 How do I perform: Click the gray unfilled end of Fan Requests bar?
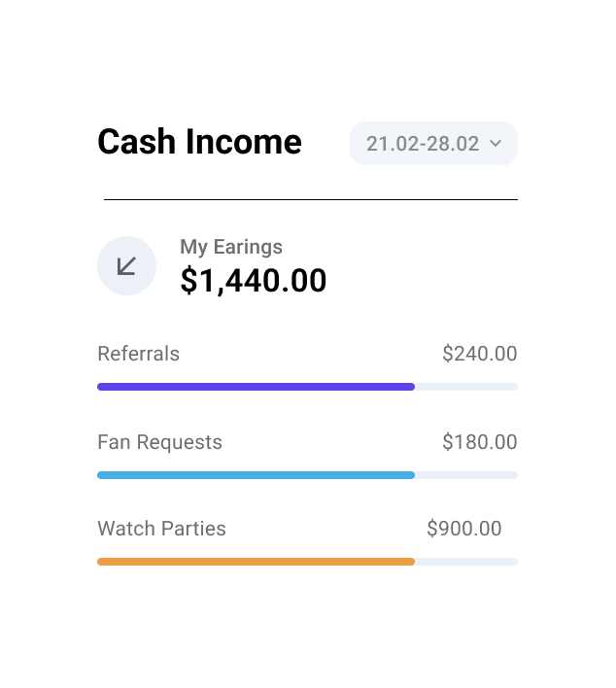466,475
